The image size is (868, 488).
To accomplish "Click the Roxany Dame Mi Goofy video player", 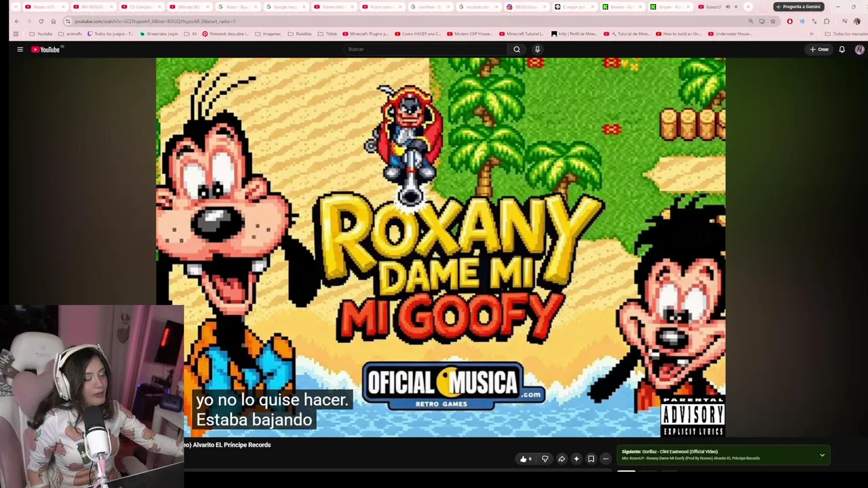I will point(441,247).
